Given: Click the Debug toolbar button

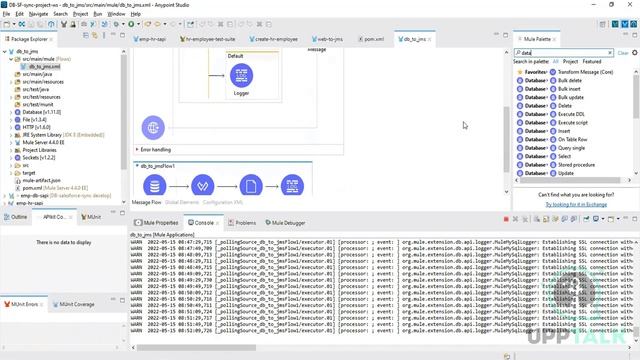Looking at the screenshot, I should [x=116, y=24].
